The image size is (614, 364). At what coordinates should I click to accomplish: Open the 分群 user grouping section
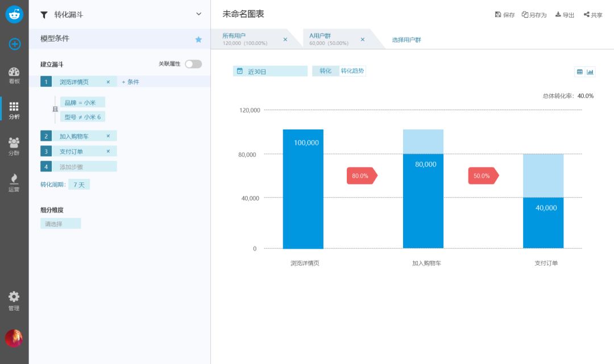tap(14, 147)
